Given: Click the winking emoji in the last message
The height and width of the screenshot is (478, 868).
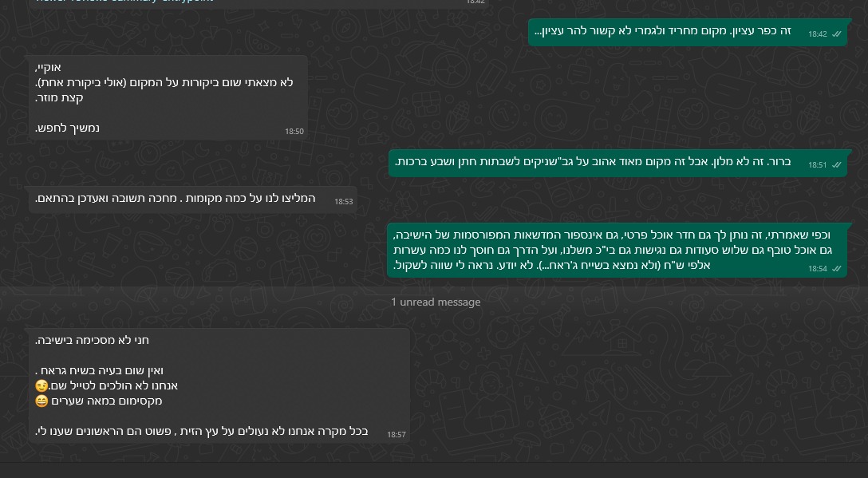Looking at the screenshot, I should point(42,386).
